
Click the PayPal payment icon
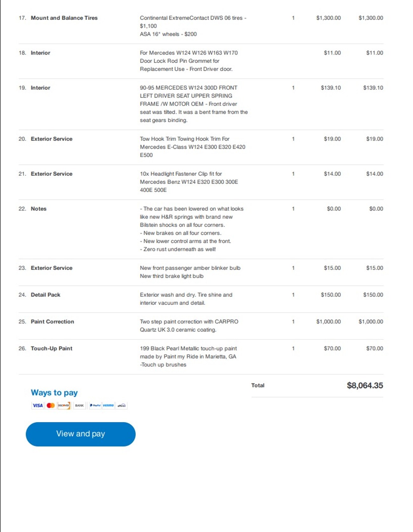tap(95, 406)
